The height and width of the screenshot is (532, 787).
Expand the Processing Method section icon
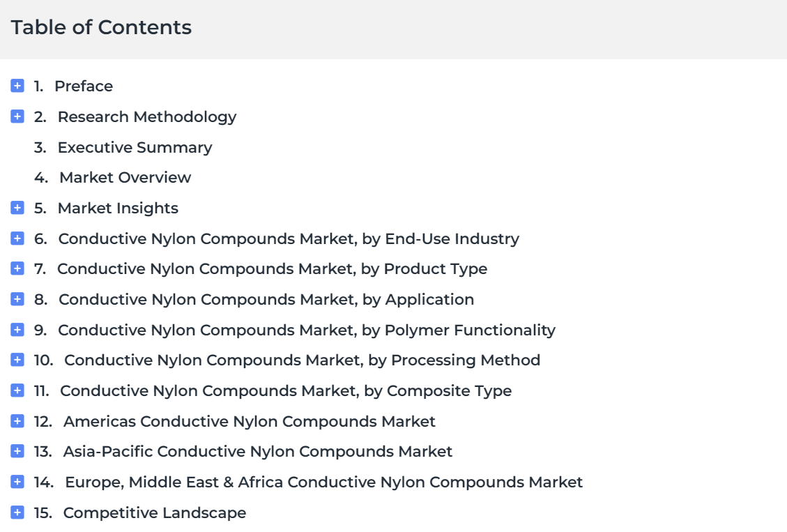(x=17, y=360)
